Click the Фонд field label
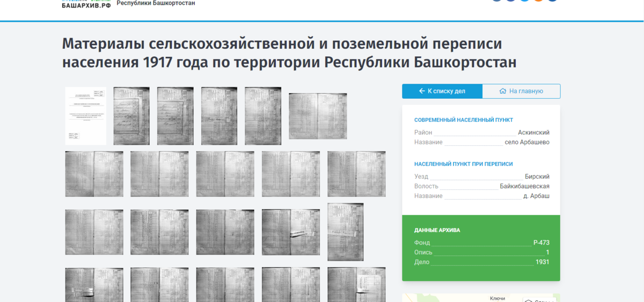The image size is (644, 302). click(422, 242)
